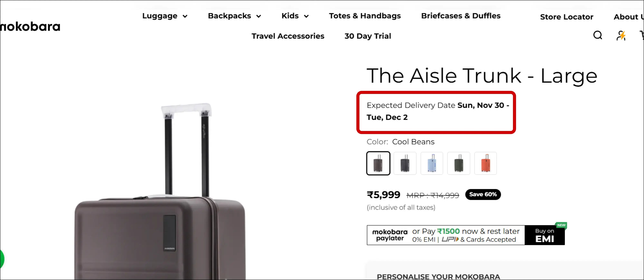Open the Store Locator link
644x280 pixels.
pos(567,17)
